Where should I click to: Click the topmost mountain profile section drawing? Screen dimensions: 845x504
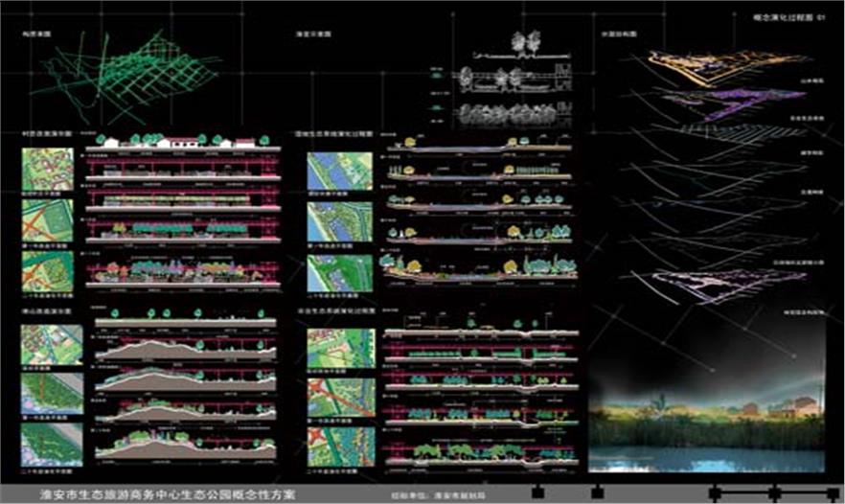(x=182, y=348)
